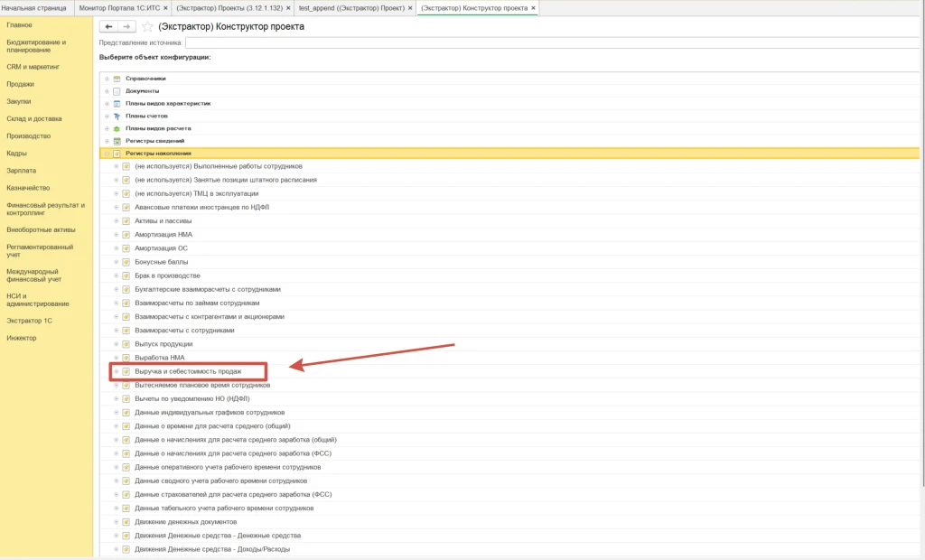Click the back arrow navigation button

point(108,26)
